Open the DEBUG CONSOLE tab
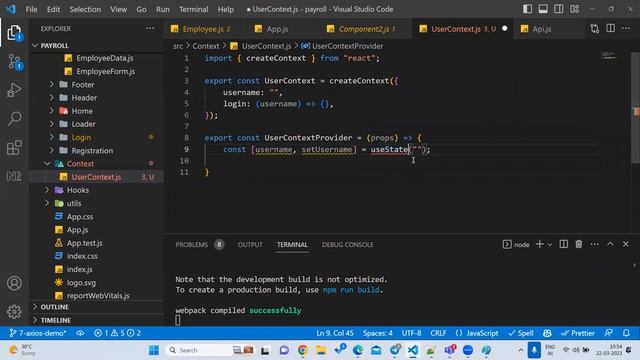The image size is (640, 360). (347, 244)
